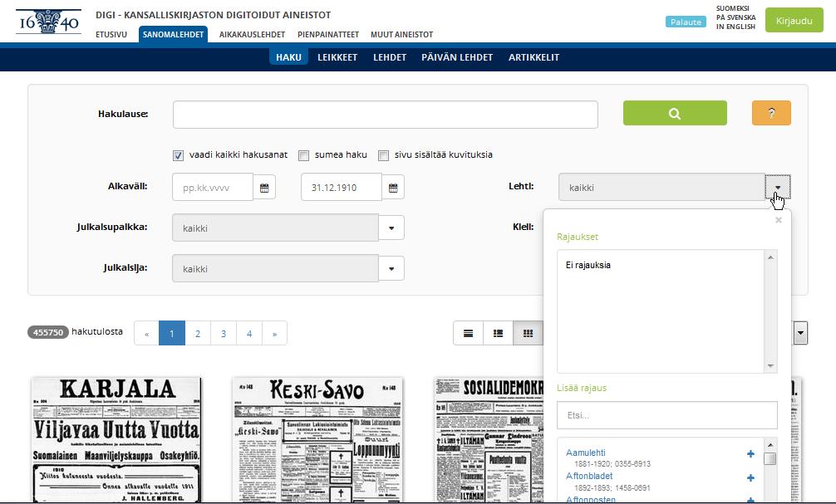
Task: Switch to plain list view
Action: point(468,333)
